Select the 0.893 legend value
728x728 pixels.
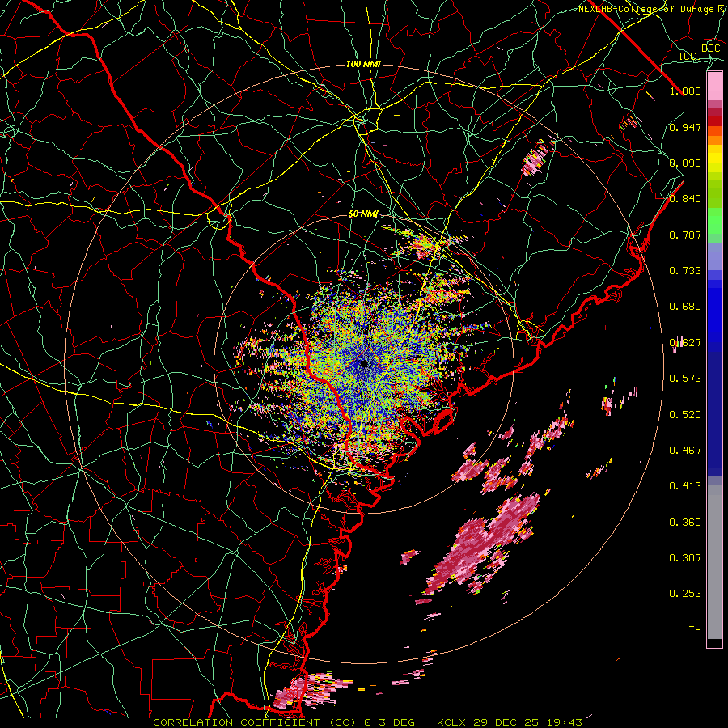pyautogui.click(x=685, y=163)
